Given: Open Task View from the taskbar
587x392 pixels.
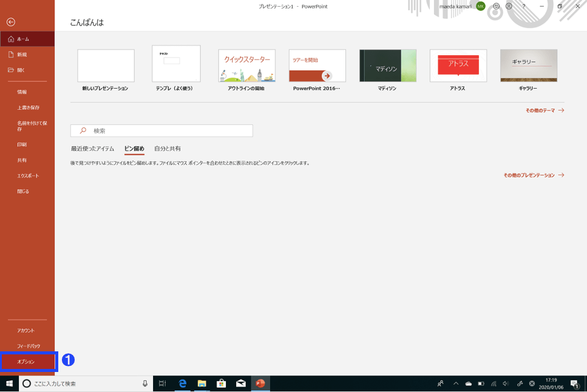Looking at the screenshot, I should tap(162, 384).
